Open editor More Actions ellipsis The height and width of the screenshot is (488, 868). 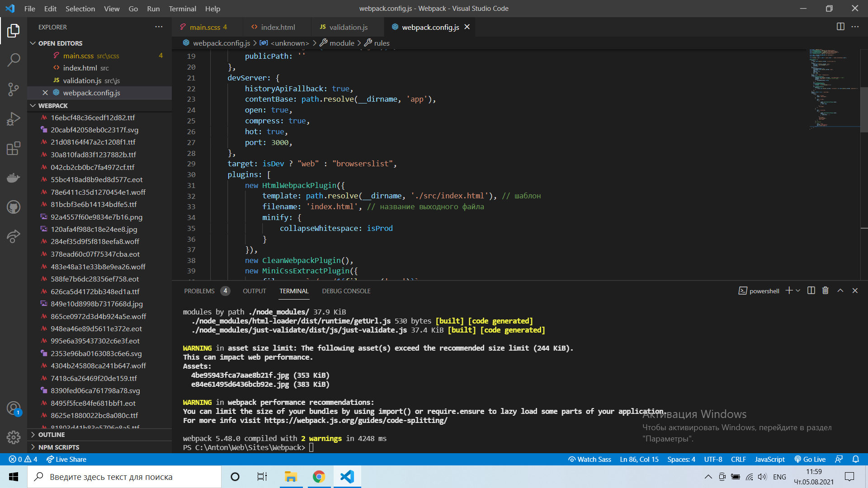click(x=855, y=27)
